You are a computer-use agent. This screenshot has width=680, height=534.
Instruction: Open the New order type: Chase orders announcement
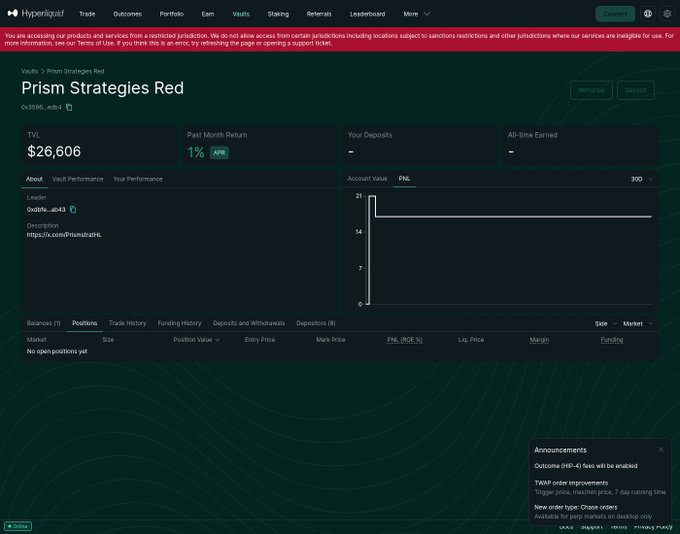point(593,511)
